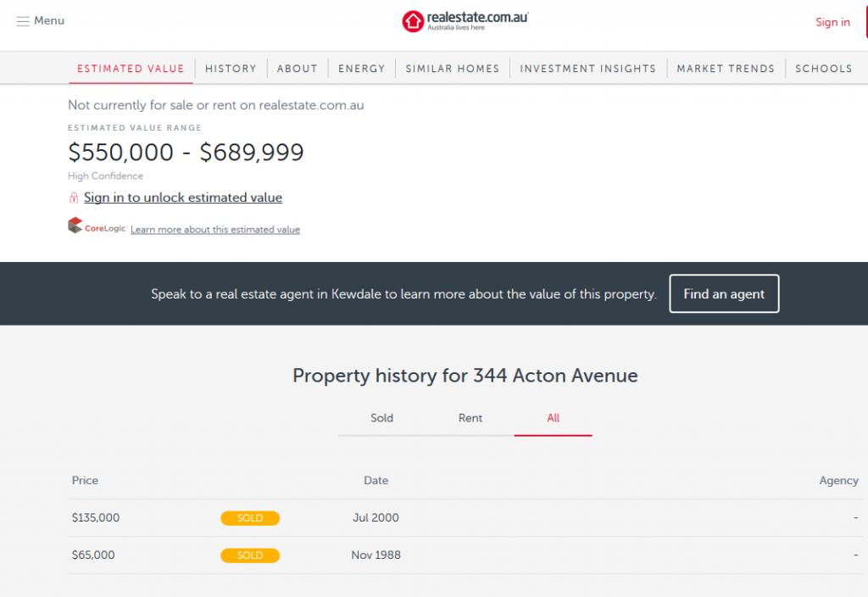Click the realestate.com.au house logo
The width and height of the screenshot is (868, 597).
413,21
